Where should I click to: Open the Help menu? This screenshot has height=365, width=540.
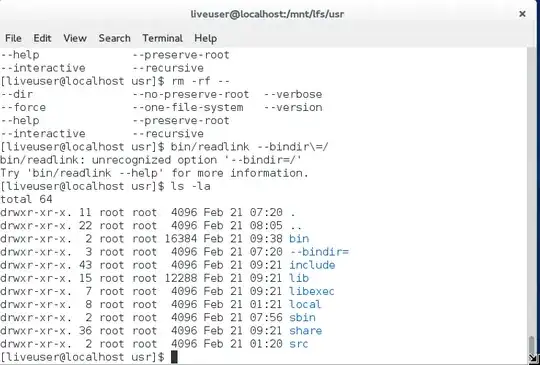coord(206,38)
